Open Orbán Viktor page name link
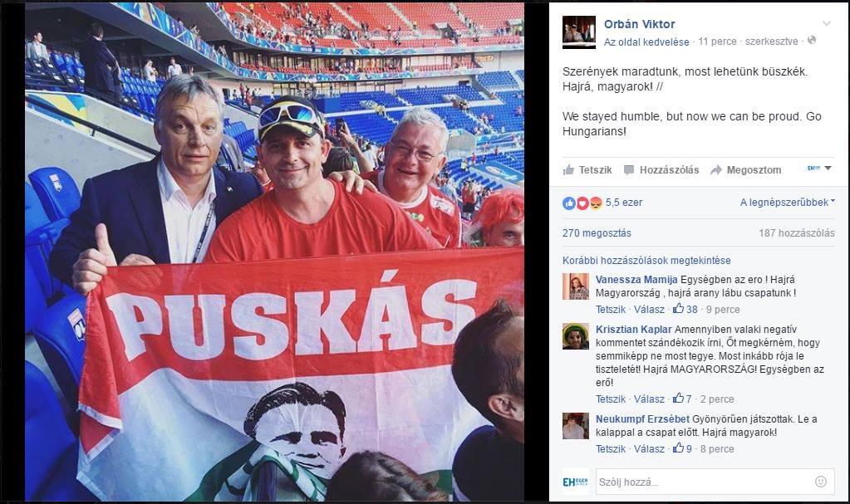This screenshot has height=504, width=850. tap(639, 24)
